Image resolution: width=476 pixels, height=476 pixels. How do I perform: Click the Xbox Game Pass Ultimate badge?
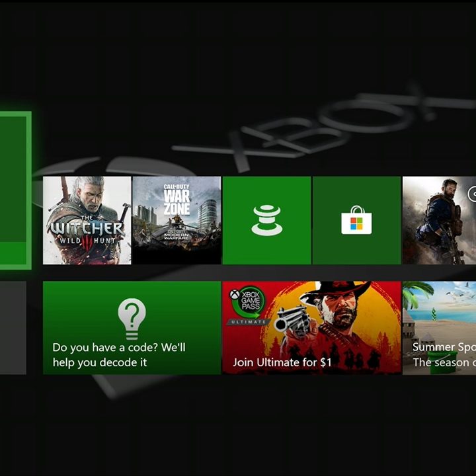248,305
